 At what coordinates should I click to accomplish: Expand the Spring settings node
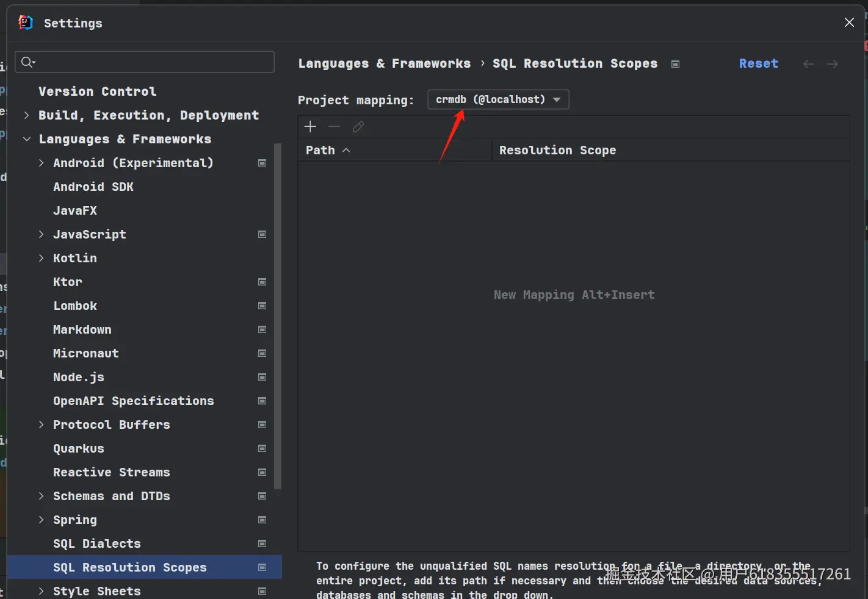click(42, 520)
